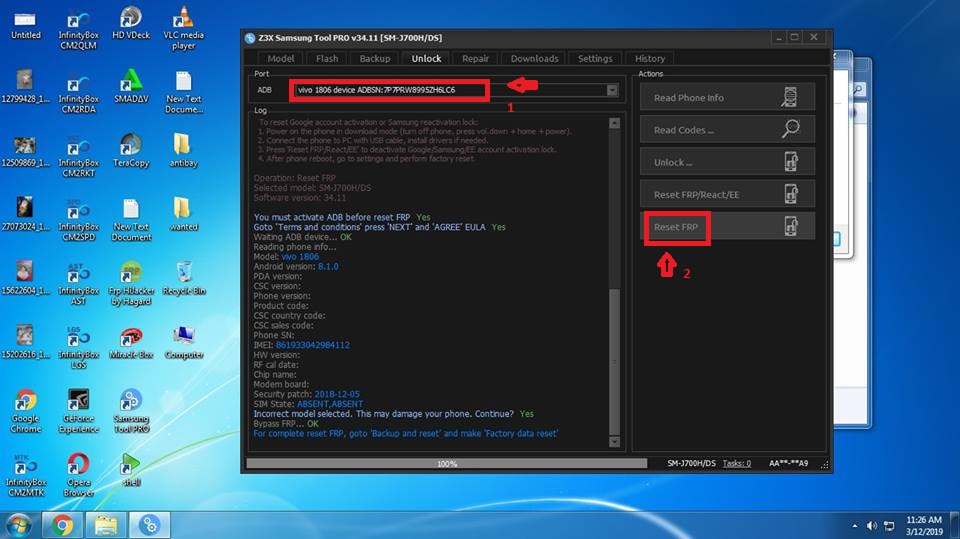The height and width of the screenshot is (539, 960).
Task: Launch InfinityBox LGS shortcut
Action: point(78,349)
